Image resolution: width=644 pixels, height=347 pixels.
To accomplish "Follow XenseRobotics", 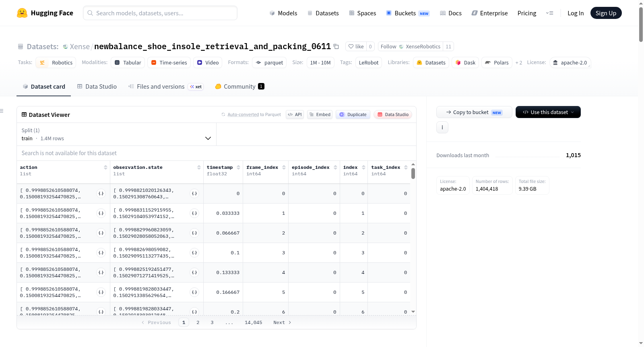I will (411, 46).
